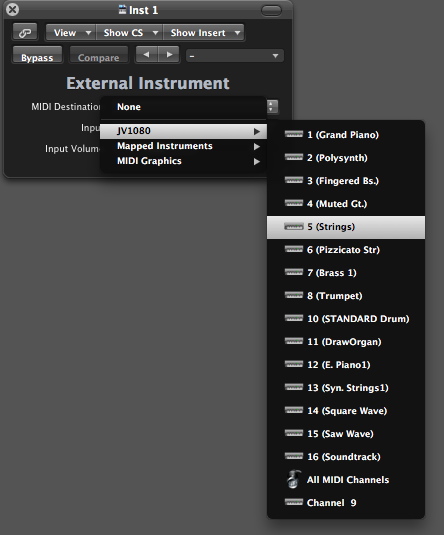Click the pill-shaped title bar toggle button

point(271,11)
